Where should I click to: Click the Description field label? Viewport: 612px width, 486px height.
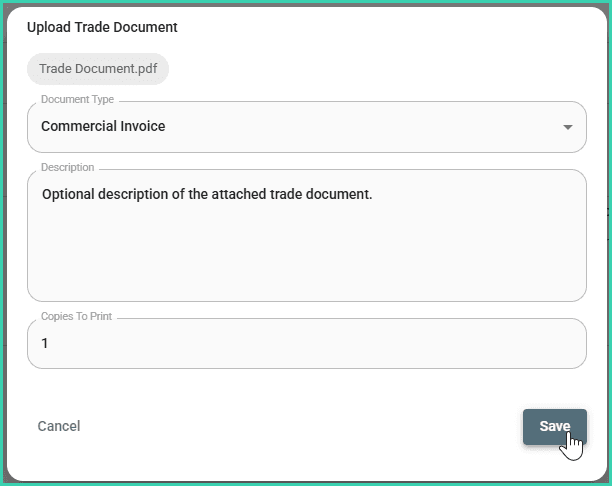67,167
